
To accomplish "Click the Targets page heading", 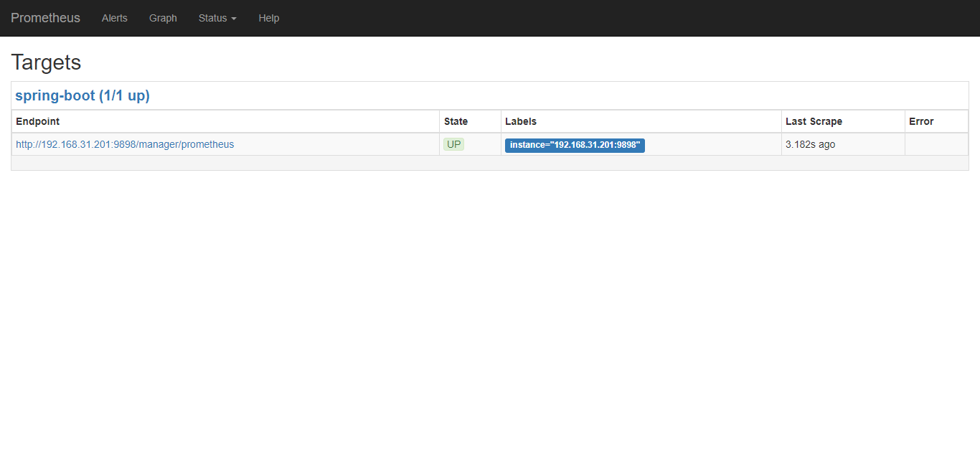I will click(x=46, y=62).
